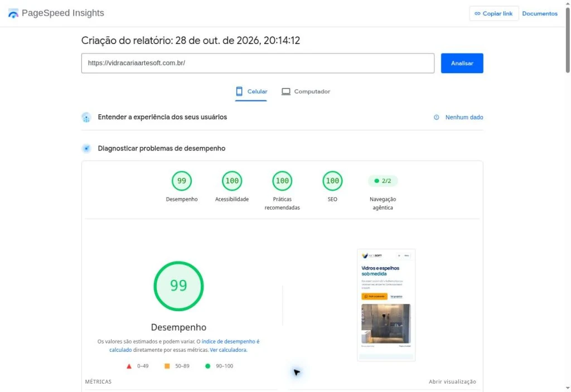The width and height of the screenshot is (571, 392).
Task: Click the 90–100 legend text
Action: coord(224,366)
